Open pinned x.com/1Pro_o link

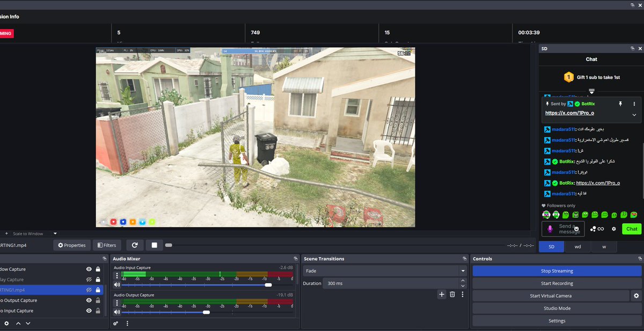click(569, 113)
